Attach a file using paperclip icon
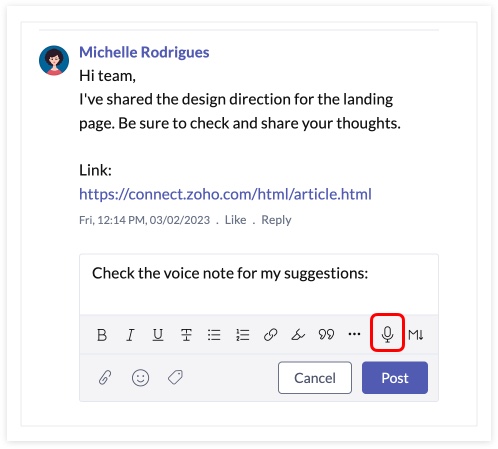Viewport: 498px width, 449px height. click(x=105, y=378)
